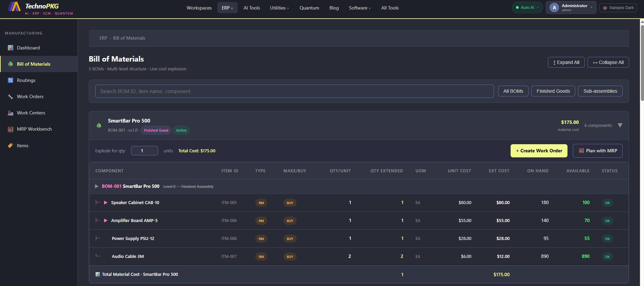This screenshot has width=644, height=286.
Task: Open the Vampire Dark theme selector
Action: 618,8
